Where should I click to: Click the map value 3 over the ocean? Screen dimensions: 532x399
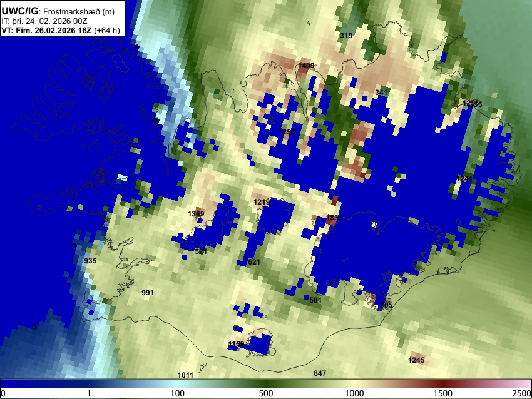[x=35, y=328]
